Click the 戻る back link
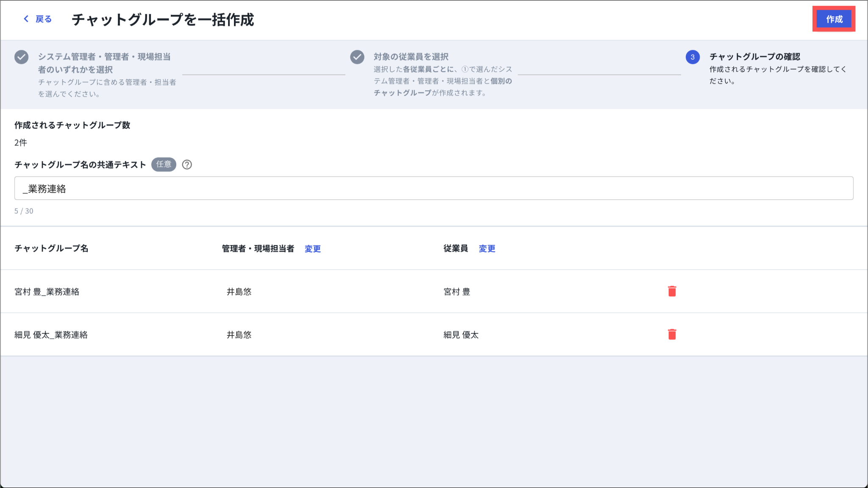Viewport: 868px width, 488px height. pyautogui.click(x=43, y=19)
